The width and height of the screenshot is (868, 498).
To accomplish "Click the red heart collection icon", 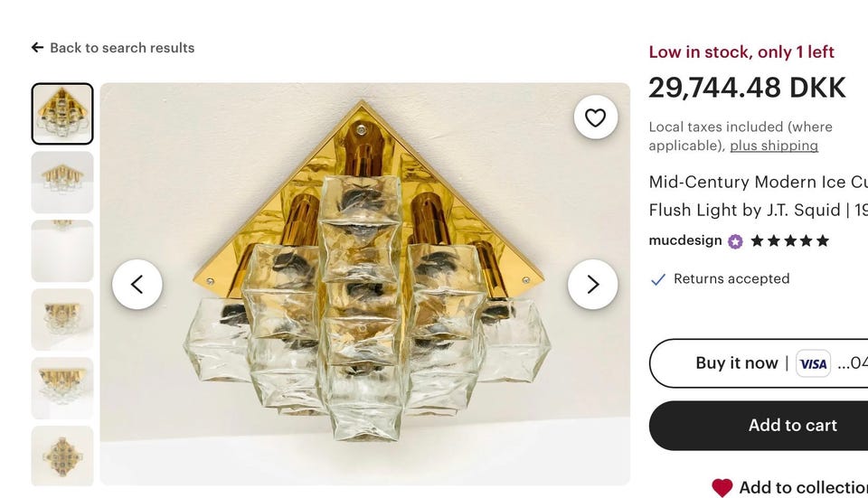I will pyautogui.click(x=722, y=487).
